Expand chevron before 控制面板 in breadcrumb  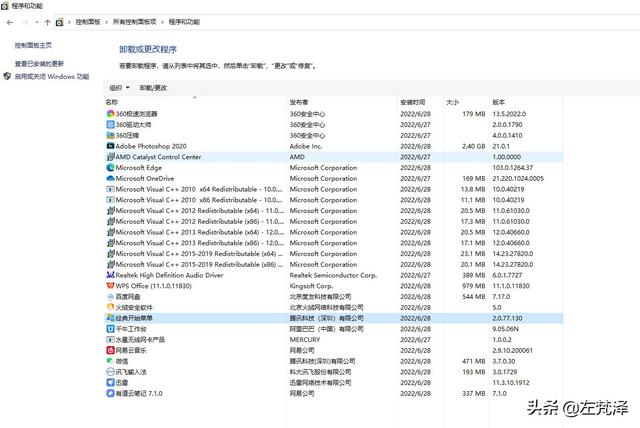pyautogui.click(x=69, y=22)
